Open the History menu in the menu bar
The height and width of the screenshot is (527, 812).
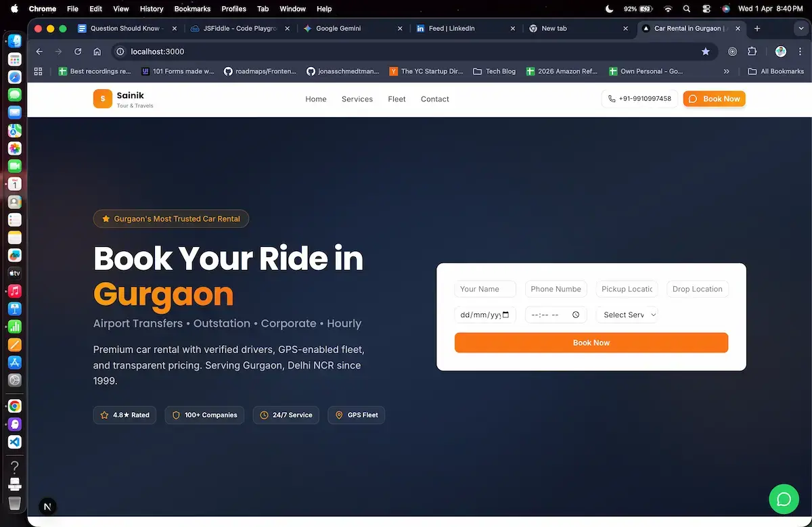(x=151, y=9)
